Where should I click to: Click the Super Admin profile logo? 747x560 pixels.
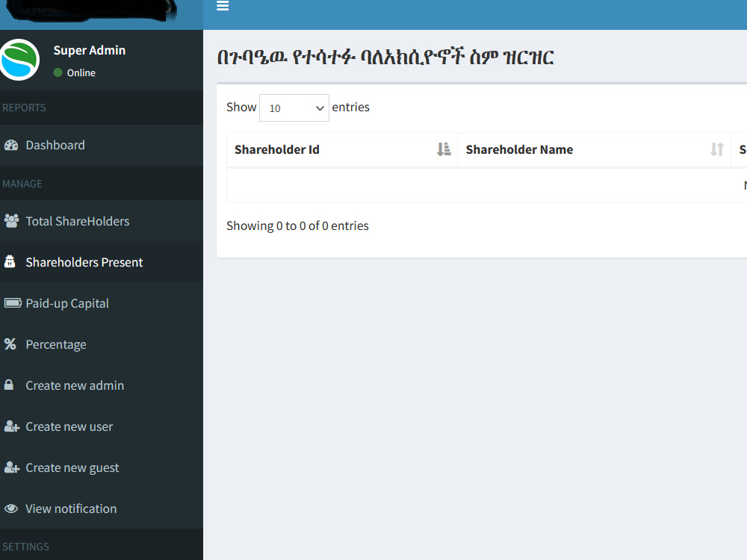click(19, 60)
